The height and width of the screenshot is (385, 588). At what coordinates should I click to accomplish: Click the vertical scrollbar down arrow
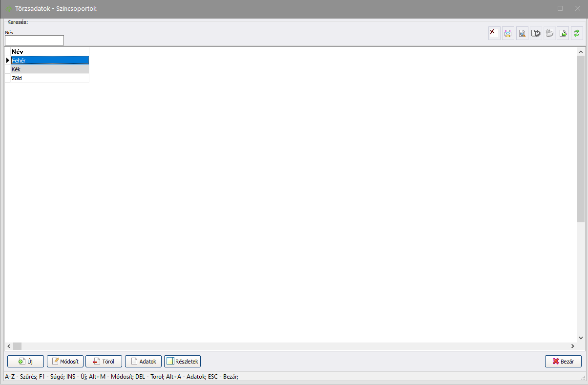point(581,338)
